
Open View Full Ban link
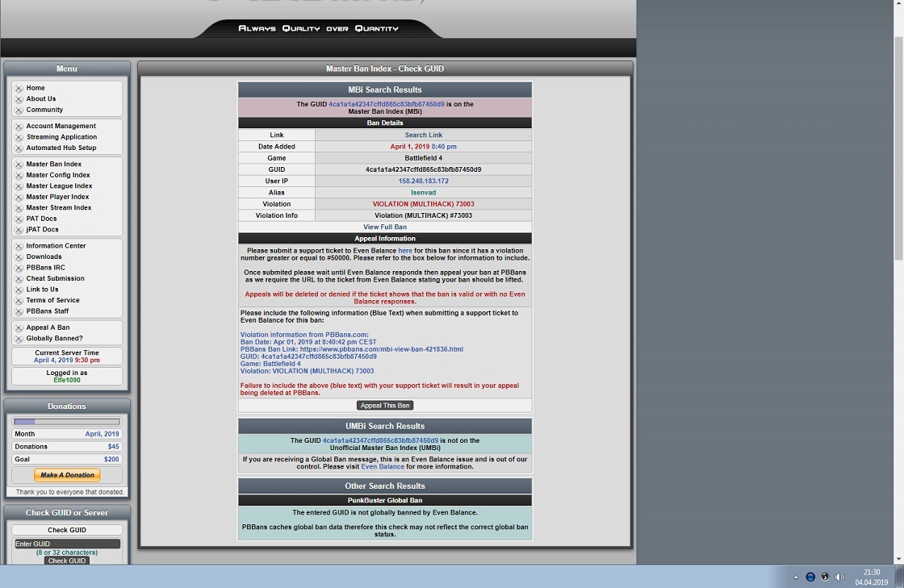point(384,227)
